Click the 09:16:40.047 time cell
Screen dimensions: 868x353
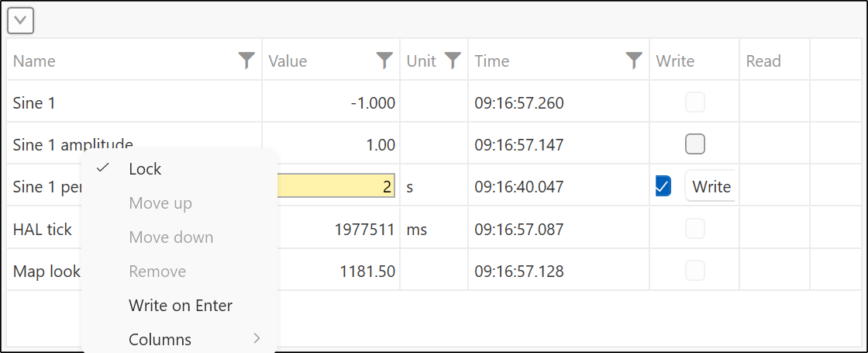559,186
